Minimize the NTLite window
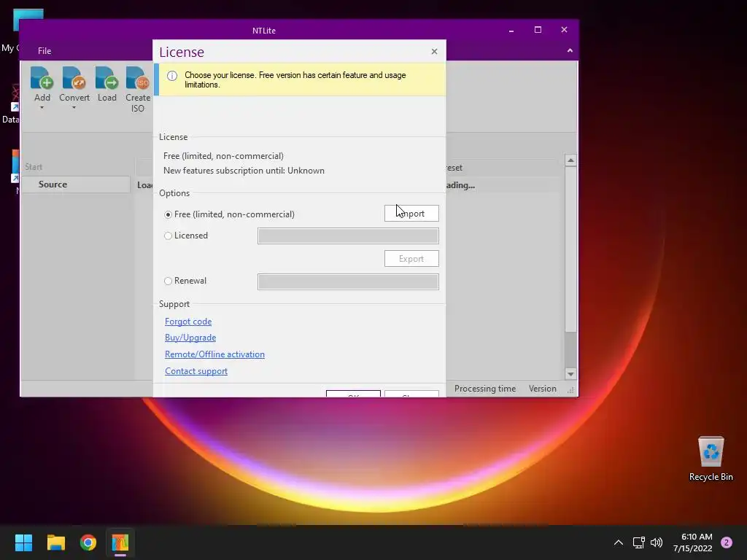Viewport: 747px width, 560px height. coord(511,30)
